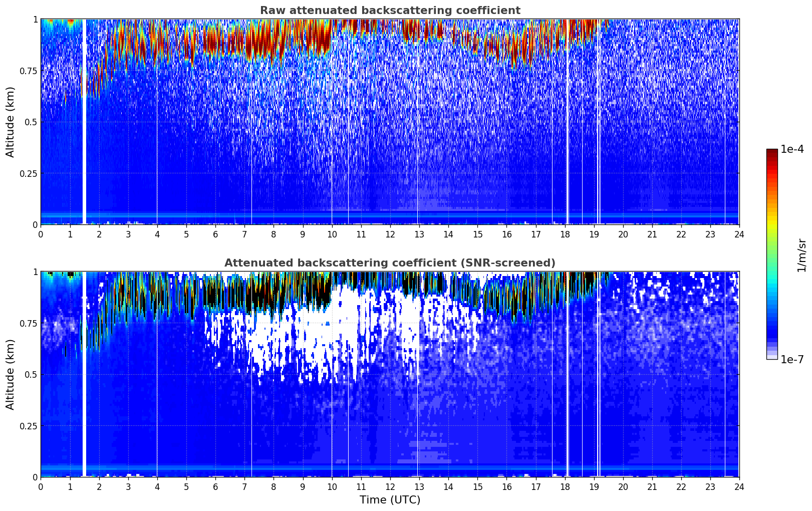Select the bottom plot's 'Altitude (km)' label
Screen dimensions: 812x511
[11, 374]
